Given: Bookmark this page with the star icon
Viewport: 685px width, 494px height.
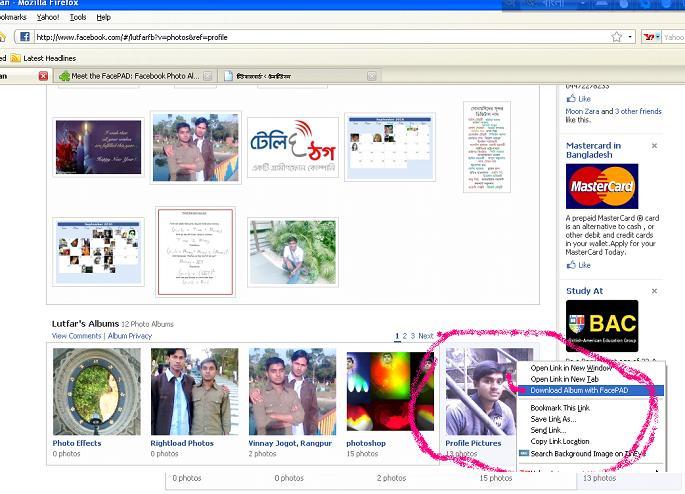Looking at the screenshot, I should [x=616, y=37].
